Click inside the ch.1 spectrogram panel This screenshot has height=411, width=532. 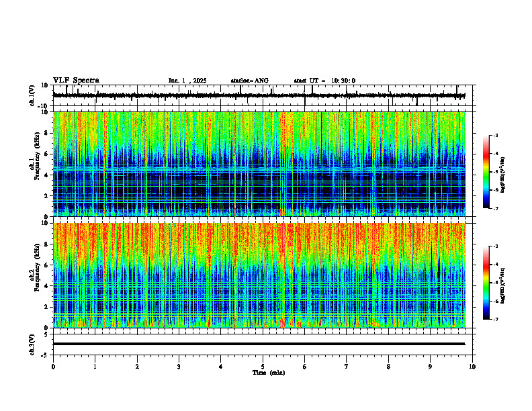(259, 164)
